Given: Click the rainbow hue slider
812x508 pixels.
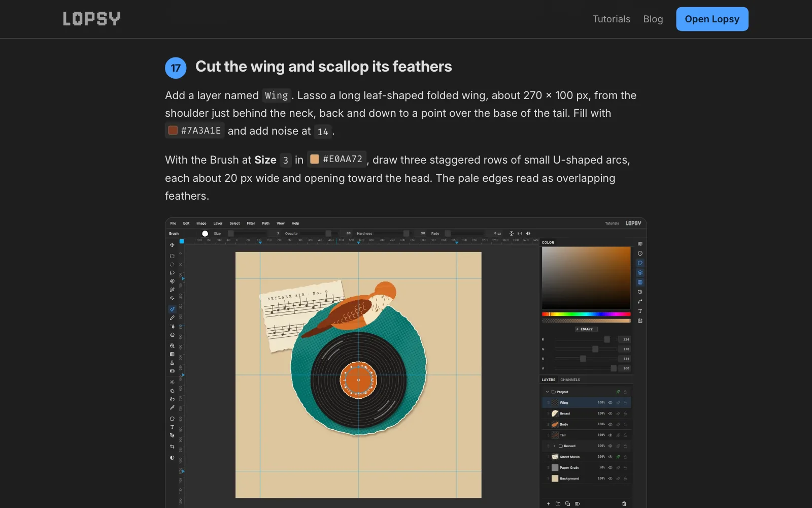Looking at the screenshot, I should 586,314.
